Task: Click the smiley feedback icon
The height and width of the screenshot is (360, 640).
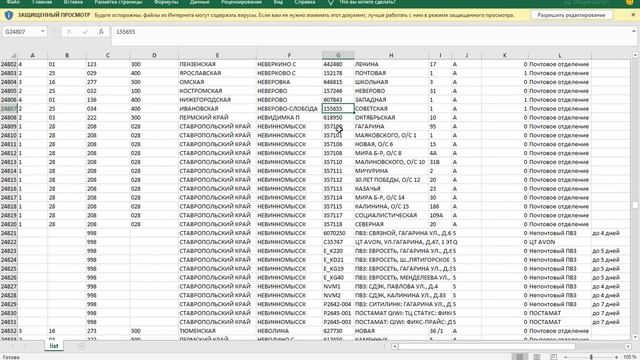Action: coord(629,2)
